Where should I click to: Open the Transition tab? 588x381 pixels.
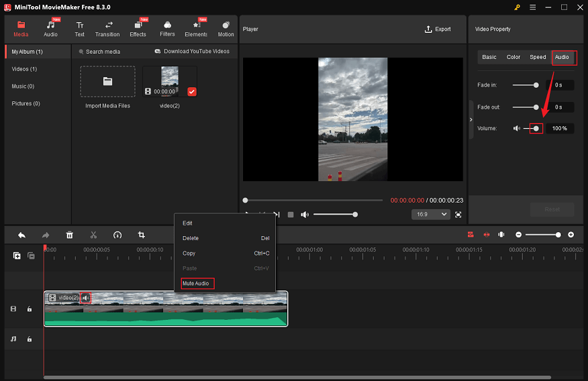(107, 29)
